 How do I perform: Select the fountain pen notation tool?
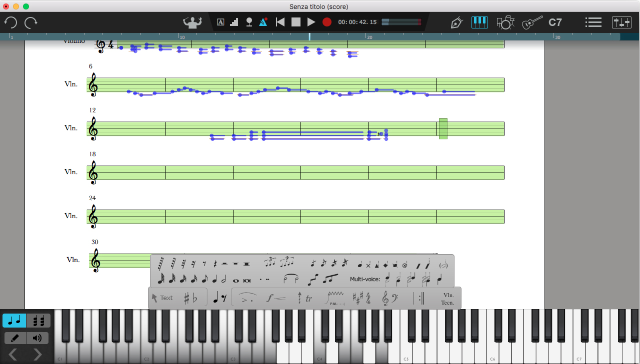(456, 22)
